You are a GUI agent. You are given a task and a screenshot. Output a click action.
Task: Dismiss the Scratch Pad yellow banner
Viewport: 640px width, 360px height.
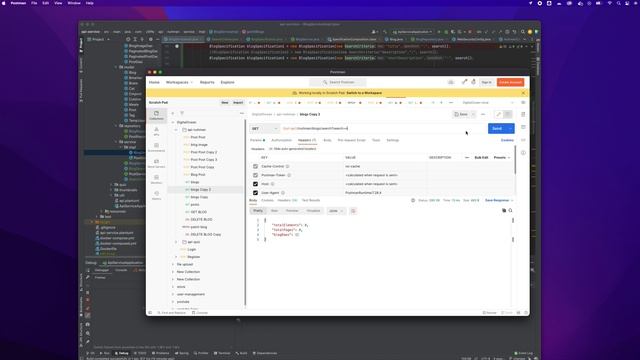(x=523, y=93)
